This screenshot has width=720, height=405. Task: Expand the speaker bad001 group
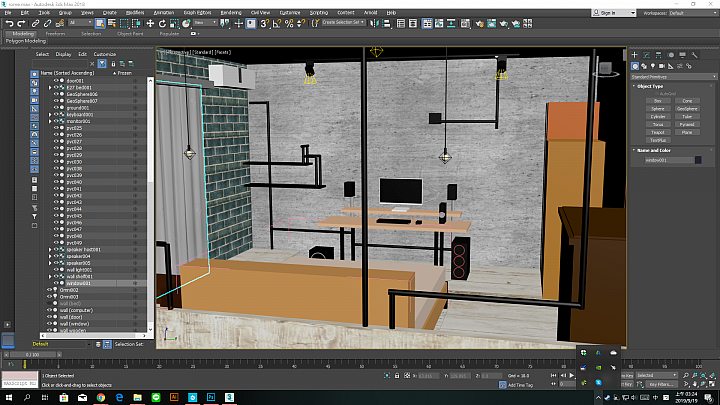pyautogui.click(x=50, y=250)
